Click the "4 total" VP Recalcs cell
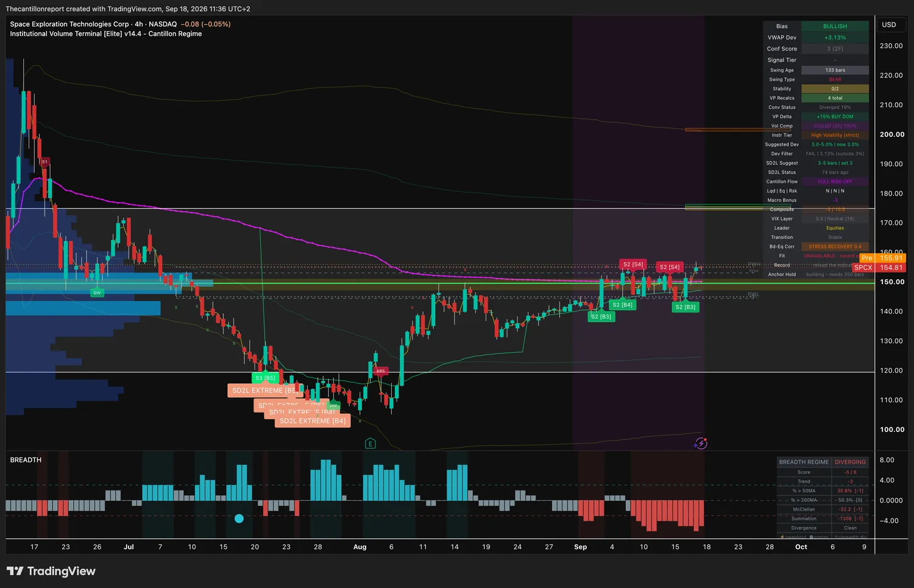Image resolution: width=914 pixels, height=588 pixels. point(835,98)
